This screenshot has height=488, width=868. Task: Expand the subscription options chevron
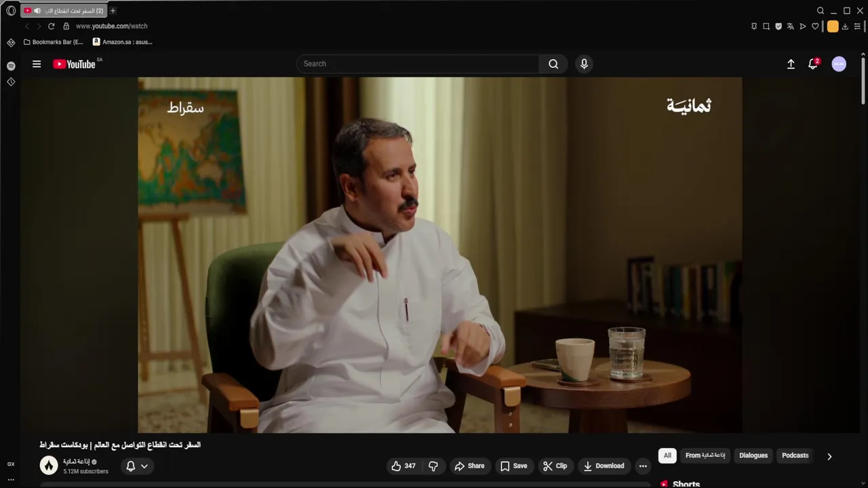(144, 466)
